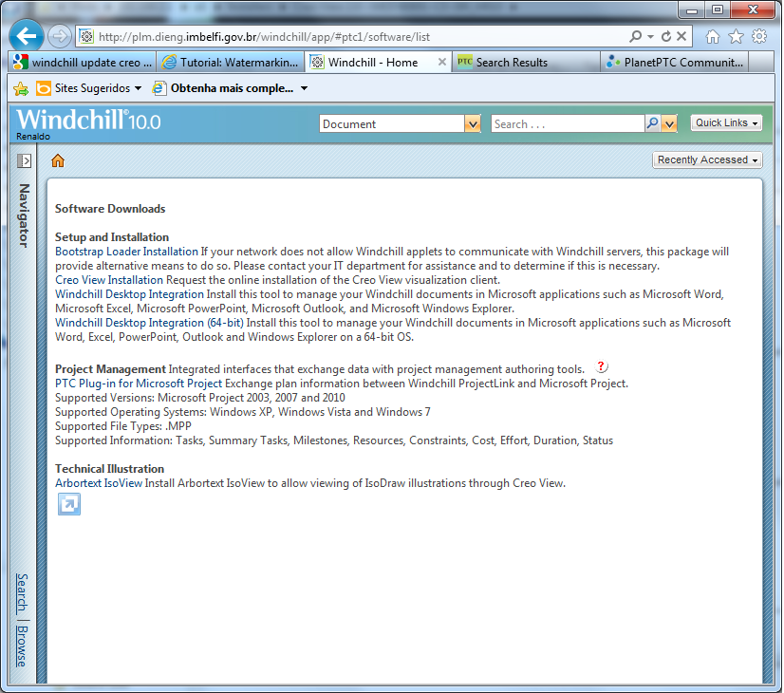Image resolution: width=784 pixels, height=693 pixels.
Task: Click the Setup and Installation heading
Action: click(112, 237)
